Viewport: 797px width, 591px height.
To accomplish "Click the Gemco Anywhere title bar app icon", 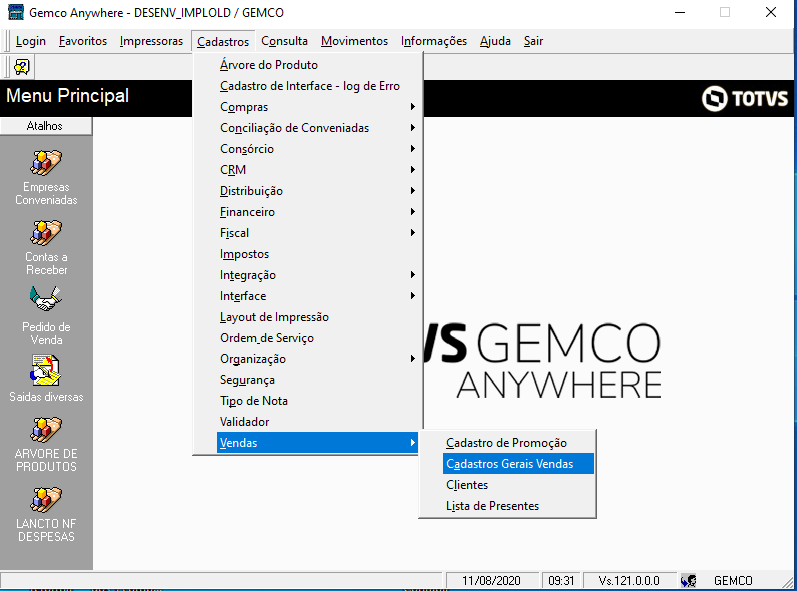I will click(x=15, y=12).
